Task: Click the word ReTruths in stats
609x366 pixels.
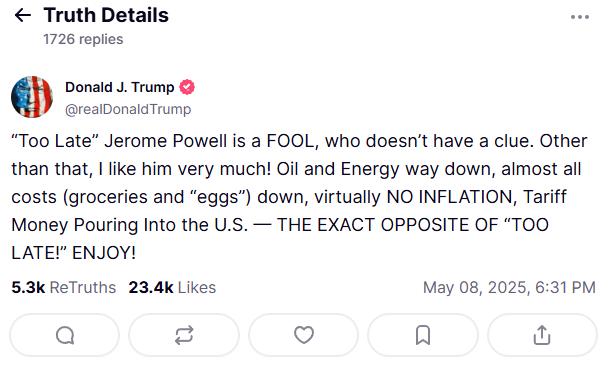Action: (x=83, y=288)
